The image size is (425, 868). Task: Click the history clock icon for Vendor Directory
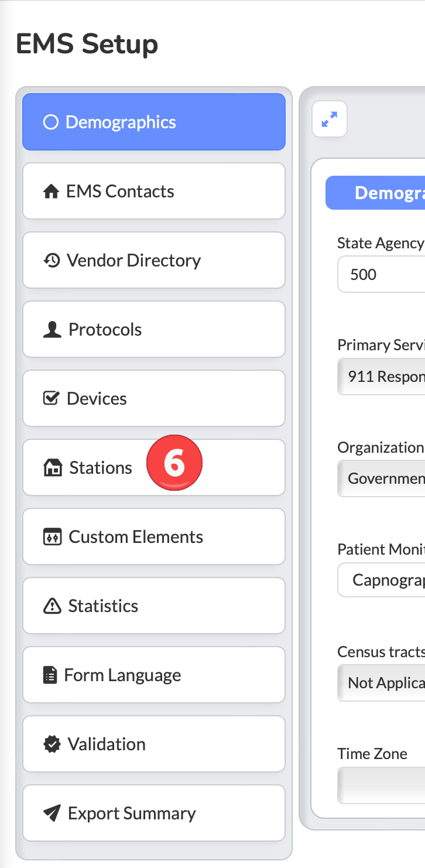[x=52, y=261]
